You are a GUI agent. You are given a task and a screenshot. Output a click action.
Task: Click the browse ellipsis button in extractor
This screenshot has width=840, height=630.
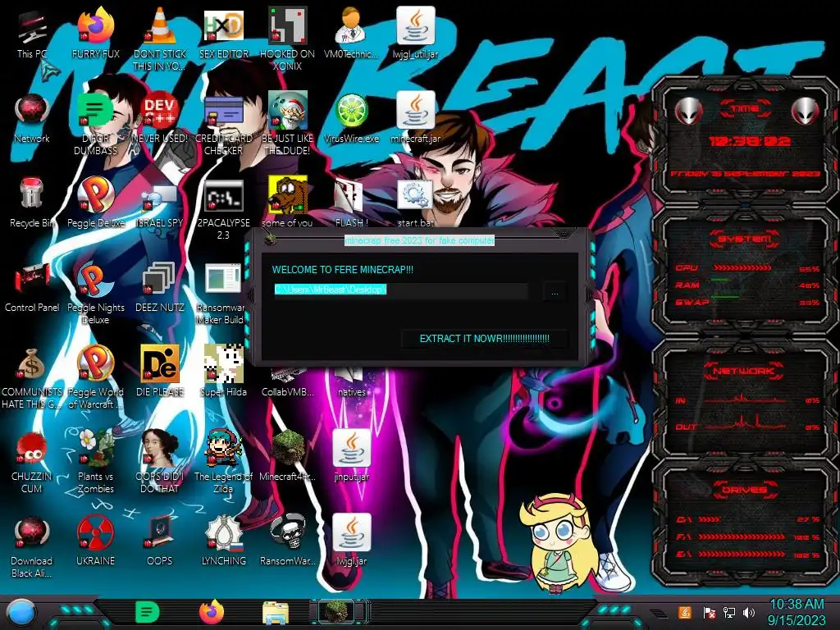[x=555, y=292]
